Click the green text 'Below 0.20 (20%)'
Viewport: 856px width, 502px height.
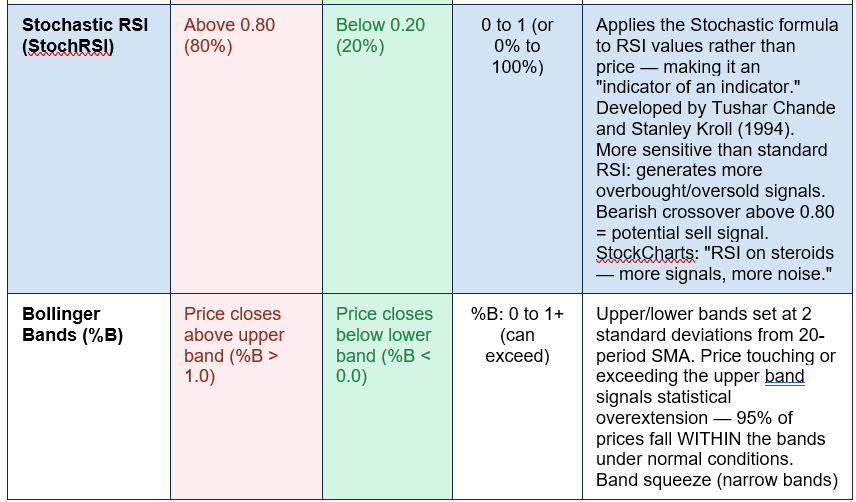(380, 35)
